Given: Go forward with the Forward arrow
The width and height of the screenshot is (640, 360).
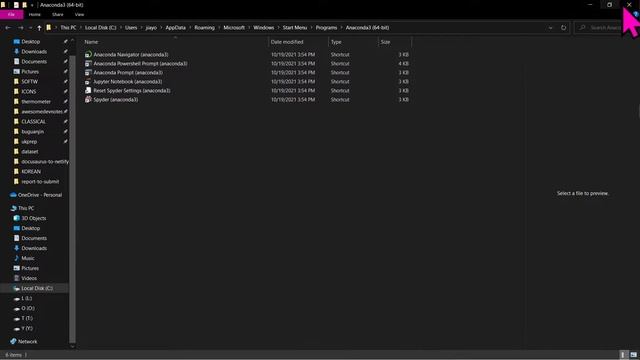Looking at the screenshot, I should click(x=20, y=28).
